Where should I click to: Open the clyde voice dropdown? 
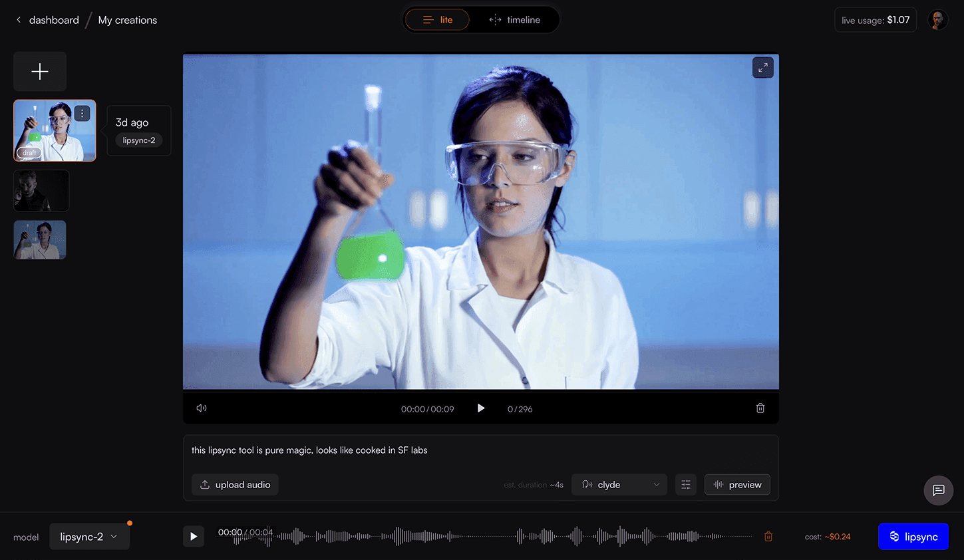pyautogui.click(x=619, y=485)
